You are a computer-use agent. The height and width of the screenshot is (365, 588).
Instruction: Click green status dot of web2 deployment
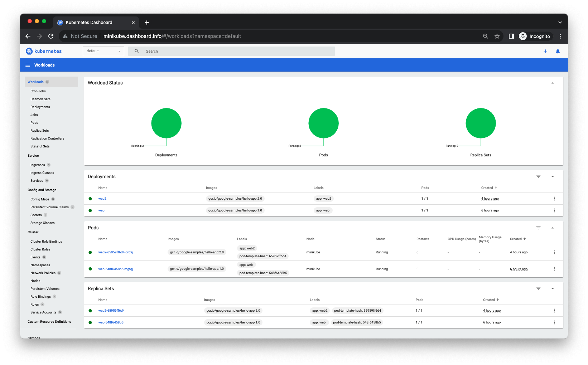(90, 199)
